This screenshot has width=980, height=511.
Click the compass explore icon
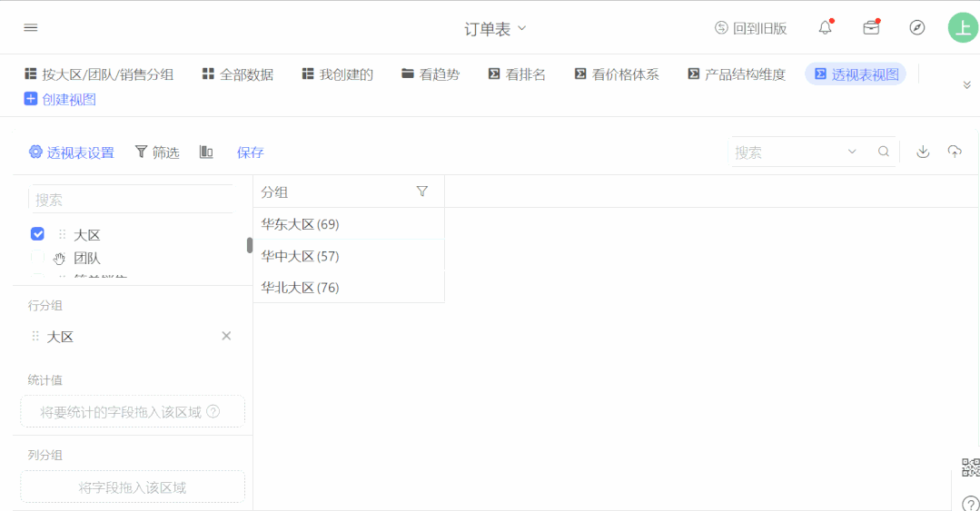(916, 27)
